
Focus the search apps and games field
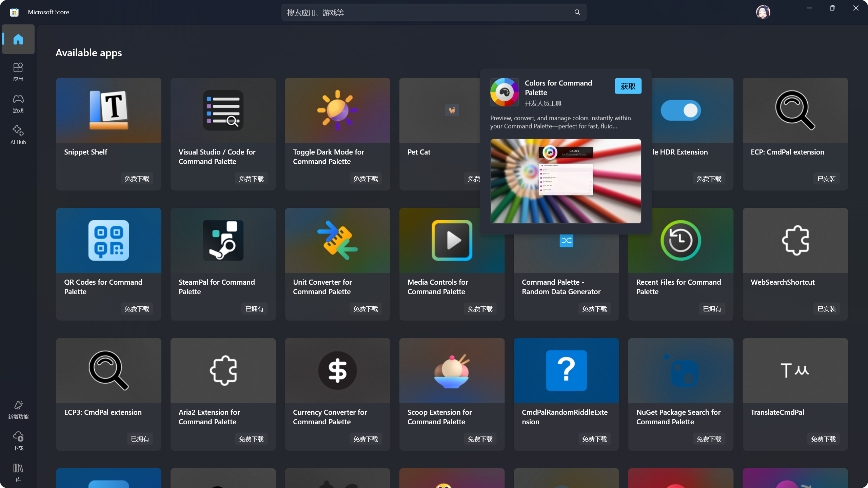427,13
